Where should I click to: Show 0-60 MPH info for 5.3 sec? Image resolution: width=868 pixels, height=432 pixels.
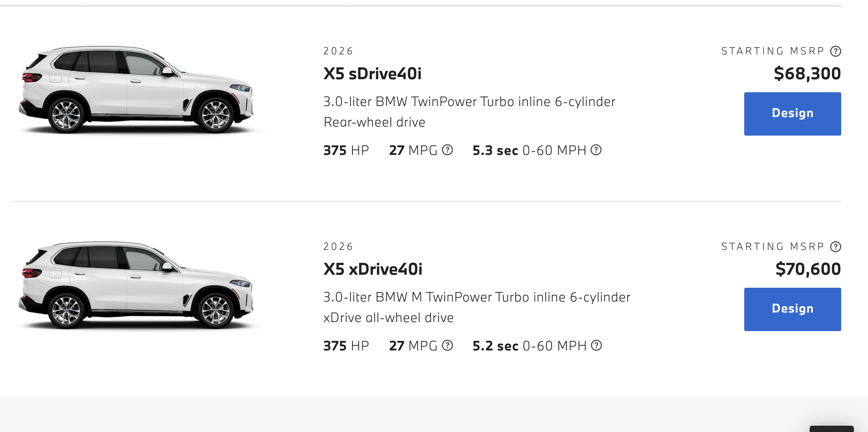[x=596, y=150]
